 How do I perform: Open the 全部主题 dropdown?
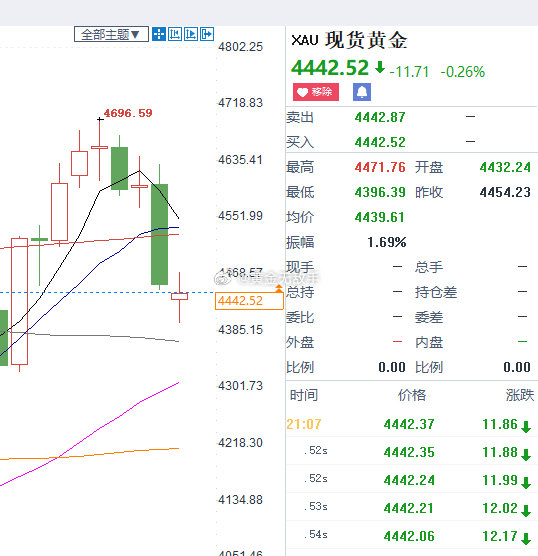click(x=111, y=34)
